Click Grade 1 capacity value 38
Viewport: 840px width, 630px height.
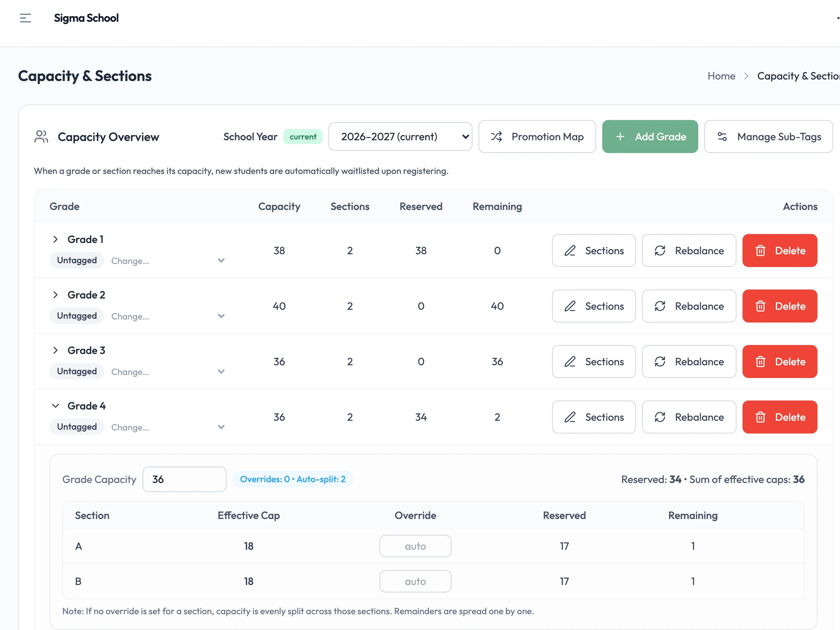pos(279,250)
